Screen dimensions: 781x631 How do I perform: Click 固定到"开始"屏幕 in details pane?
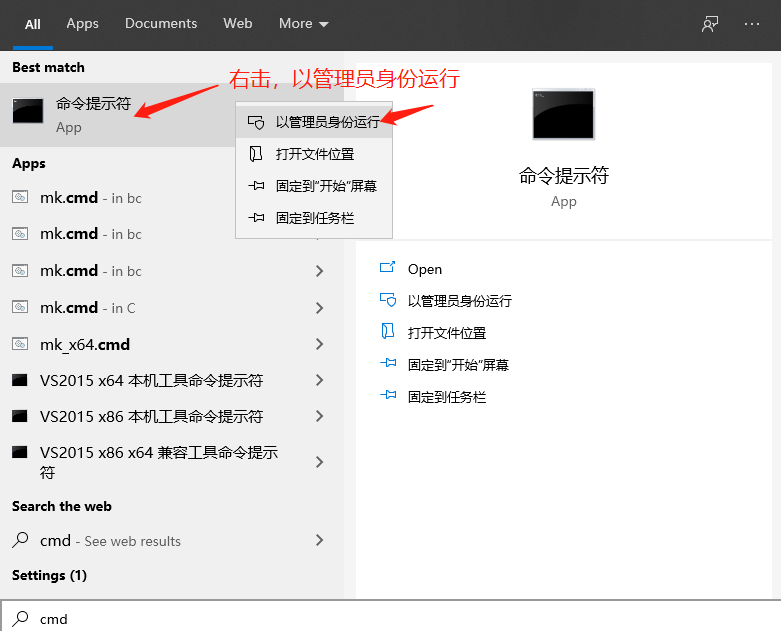point(458,365)
